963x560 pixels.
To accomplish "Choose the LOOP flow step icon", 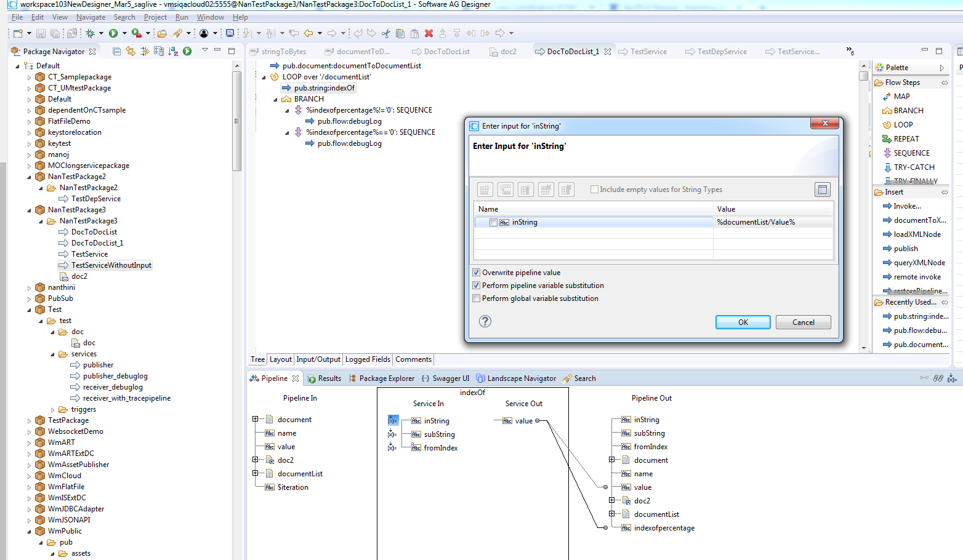I will tap(887, 125).
